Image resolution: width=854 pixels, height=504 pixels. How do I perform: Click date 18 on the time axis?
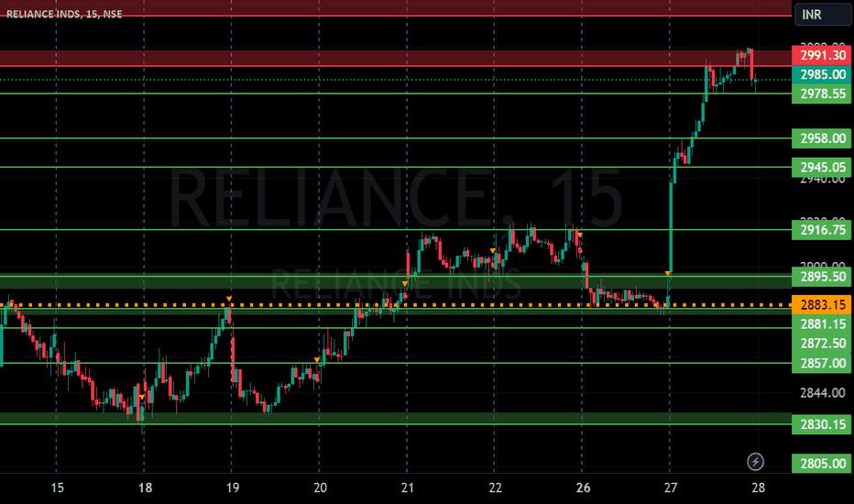(145, 488)
